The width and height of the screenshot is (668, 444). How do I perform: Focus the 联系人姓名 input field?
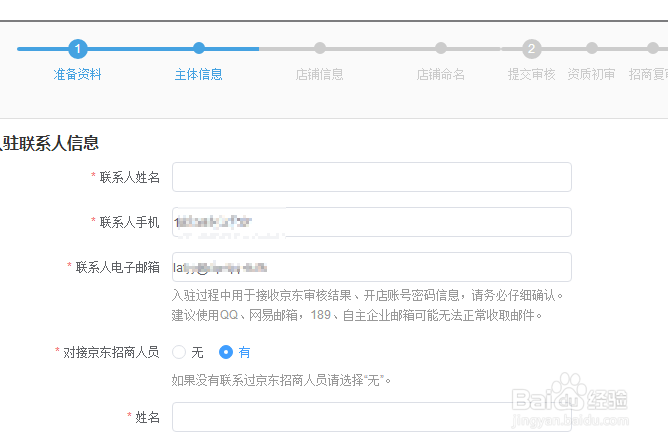click(371, 177)
